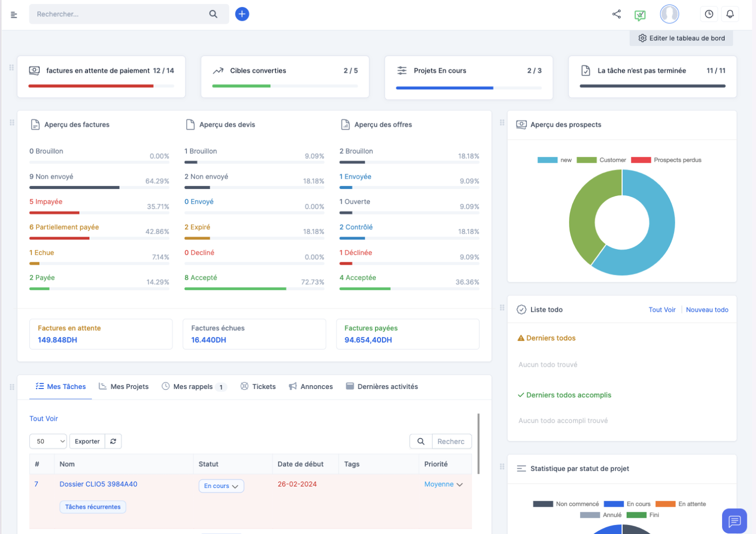This screenshot has width=756, height=534.
Task: Open the notifications bell
Action: (730, 14)
